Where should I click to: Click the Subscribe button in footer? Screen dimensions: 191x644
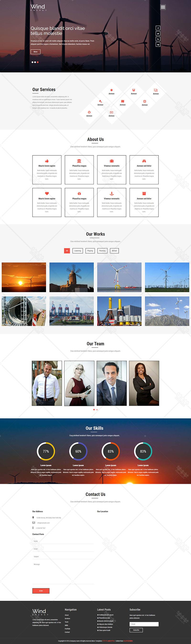(136, 630)
